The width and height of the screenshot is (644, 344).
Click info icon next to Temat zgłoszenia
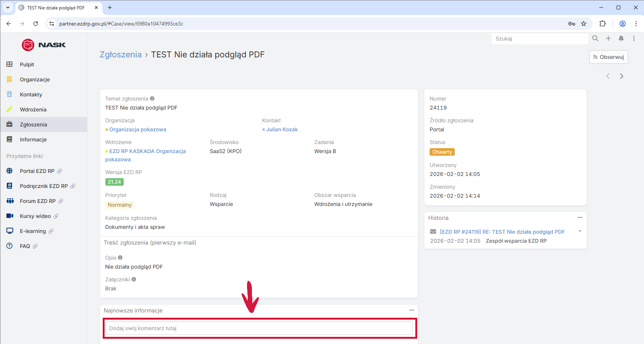click(152, 99)
